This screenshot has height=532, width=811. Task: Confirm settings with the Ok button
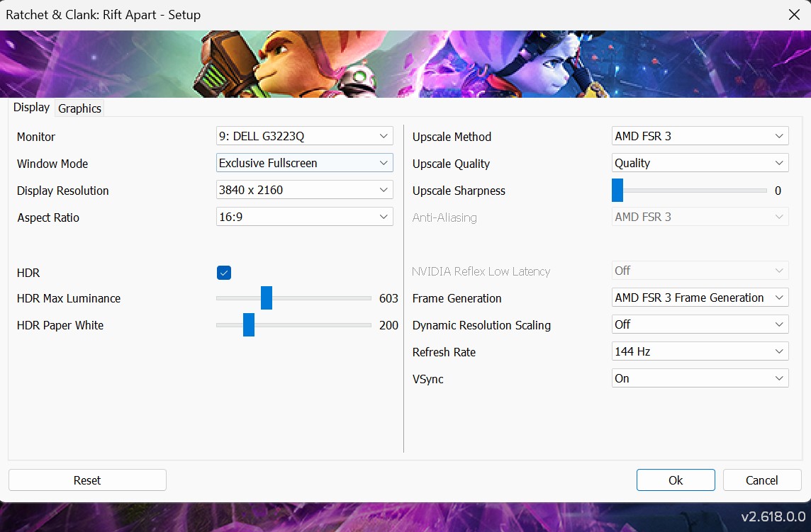(676, 480)
